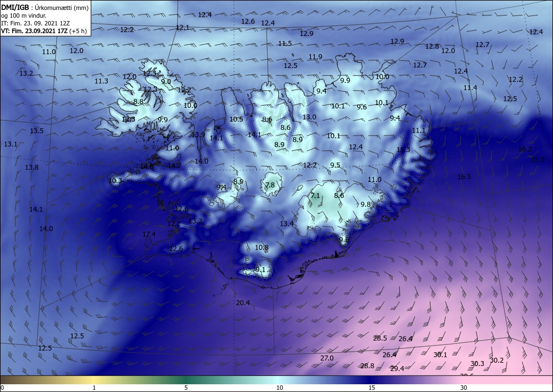Click the 28.5 value on the map
Screen dimensions: 553x392
pos(380,338)
